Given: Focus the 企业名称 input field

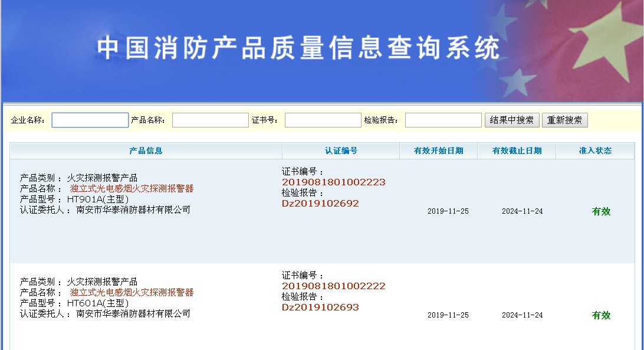Looking at the screenshot, I should pyautogui.click(x=90, y=120).
